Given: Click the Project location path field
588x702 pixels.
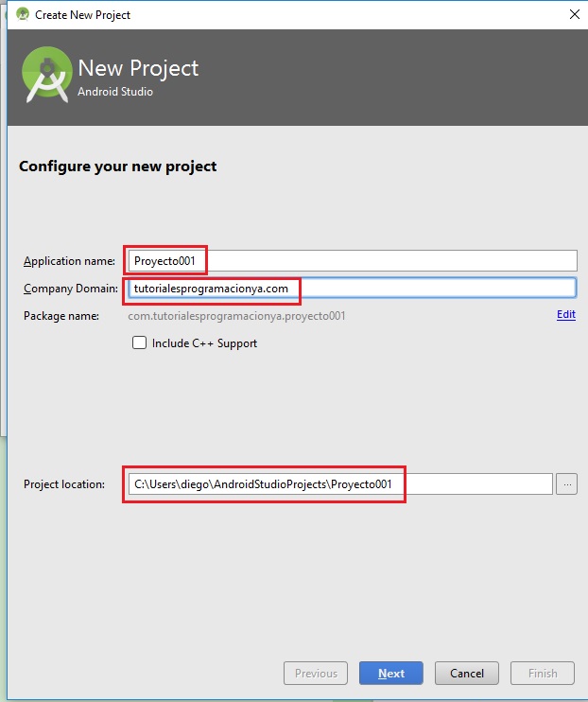Looking at the screenshot, I should click(x=340, y=484).
